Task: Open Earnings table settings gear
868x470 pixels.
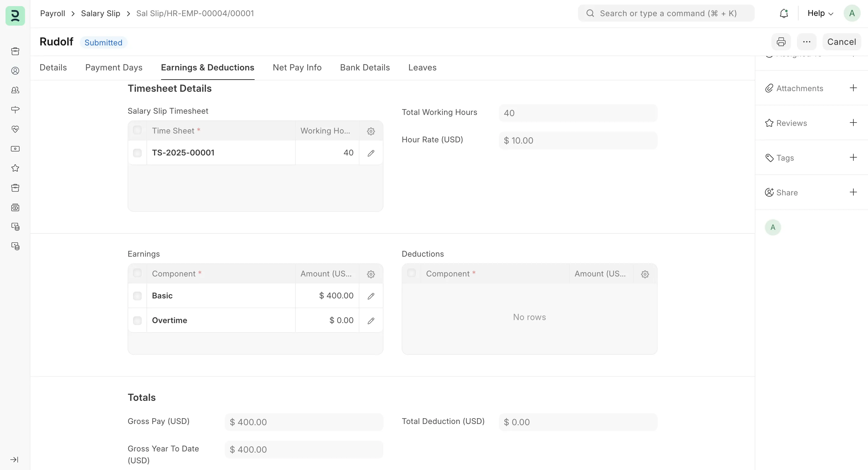Action: pyautogui.click(x=371, y=274)
